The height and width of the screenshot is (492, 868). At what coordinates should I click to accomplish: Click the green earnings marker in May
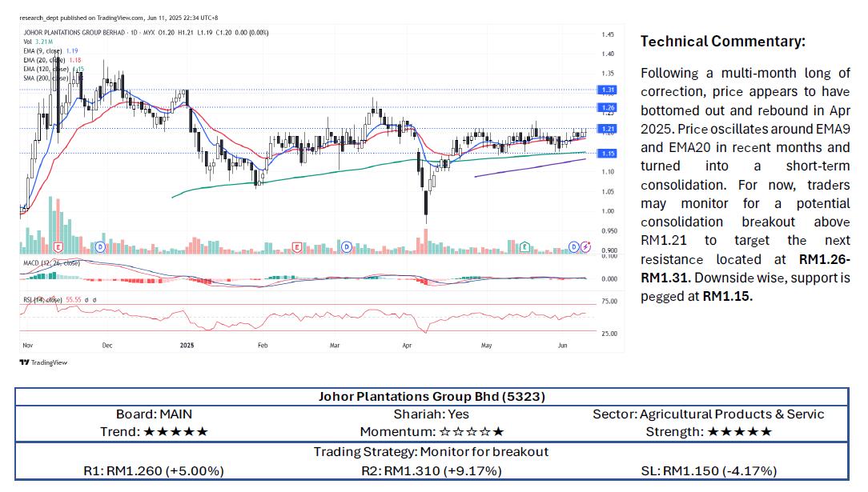click(x=524, y=246)
